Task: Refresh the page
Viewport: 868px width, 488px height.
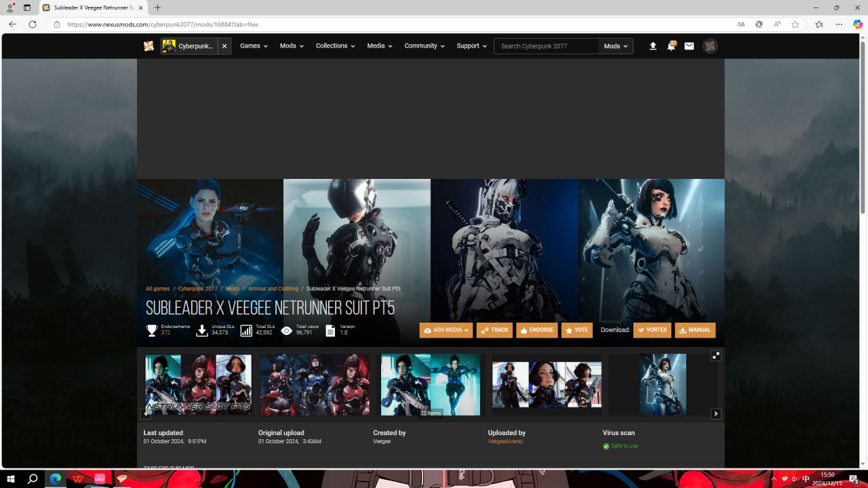Action: click(x=32, y=24)
